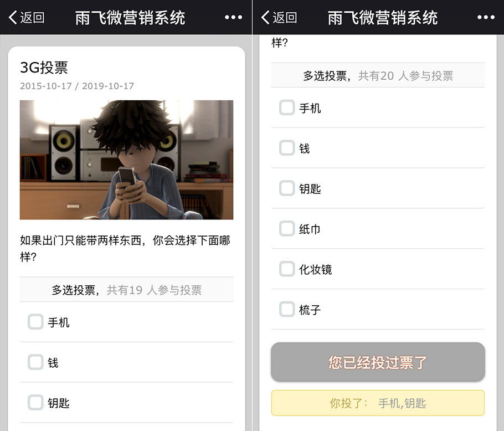Tap the 返回 back arrow on right screen
The width and height of the screenshot is (504, 431).
pos(279,17)
